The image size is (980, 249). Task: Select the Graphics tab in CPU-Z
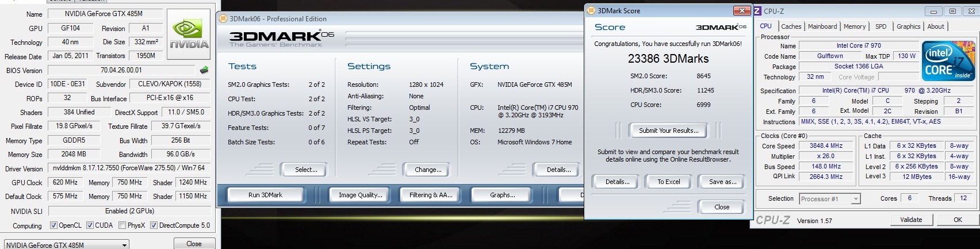pos(908,26)
